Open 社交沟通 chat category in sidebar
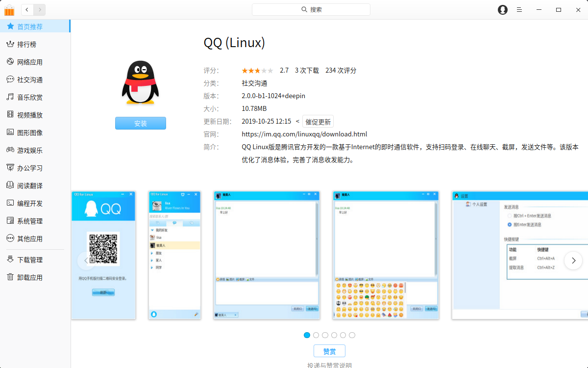 click(x=30, y=80)
